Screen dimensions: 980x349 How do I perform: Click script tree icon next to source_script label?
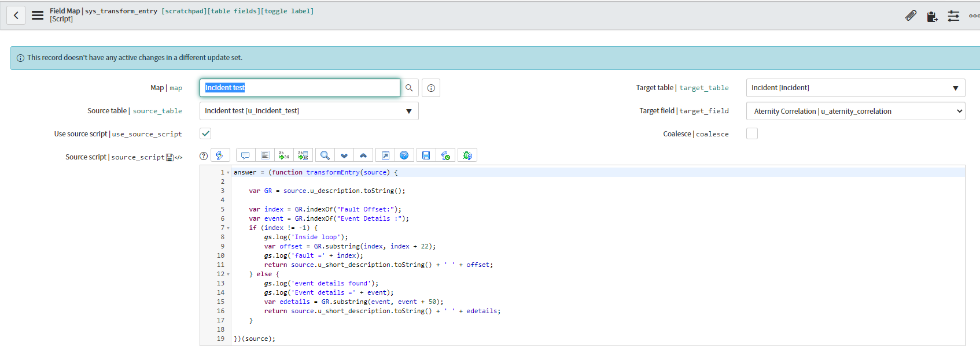click(x=170, y=157)
